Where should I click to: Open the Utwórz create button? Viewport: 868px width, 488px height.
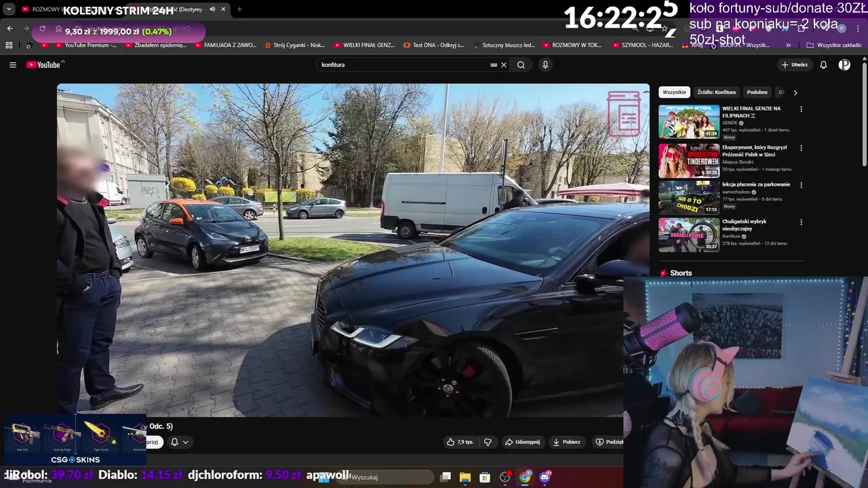(x=795, y=65)
